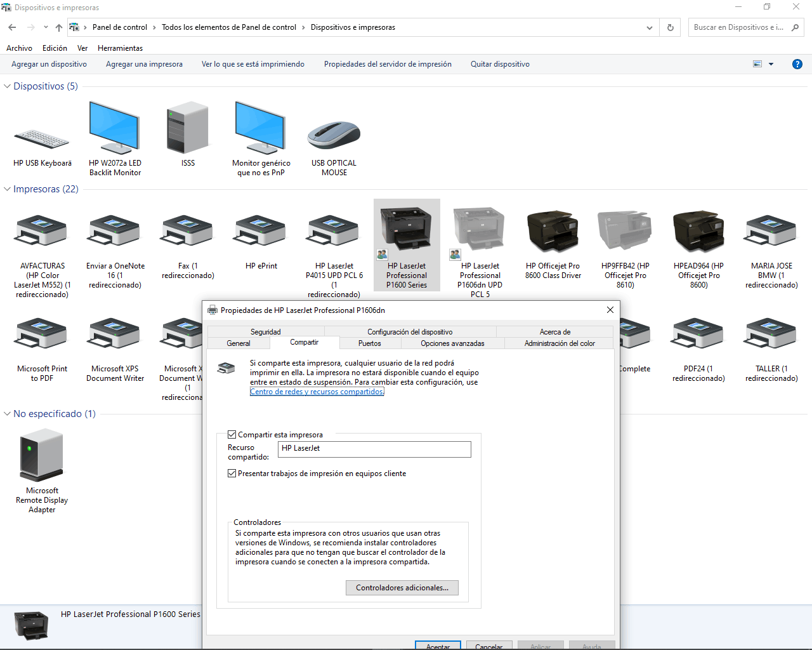Open the Herramientas menu

point(120,48)
